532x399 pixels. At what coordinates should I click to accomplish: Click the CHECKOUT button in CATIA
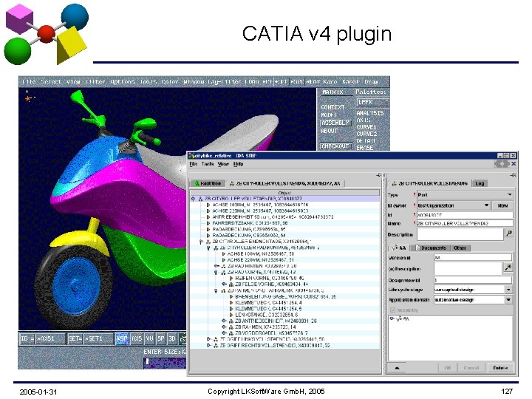point(335,146)
